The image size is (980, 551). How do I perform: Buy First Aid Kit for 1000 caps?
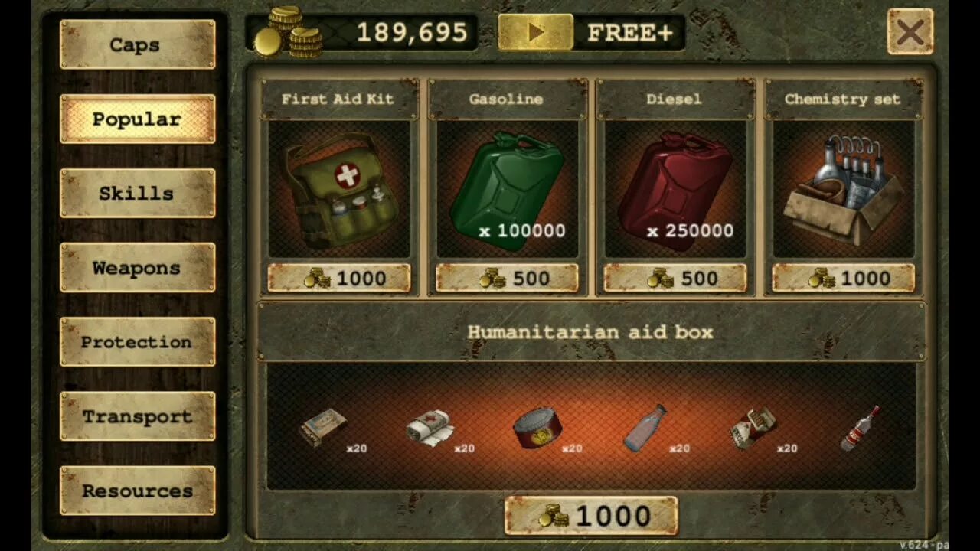338,279
